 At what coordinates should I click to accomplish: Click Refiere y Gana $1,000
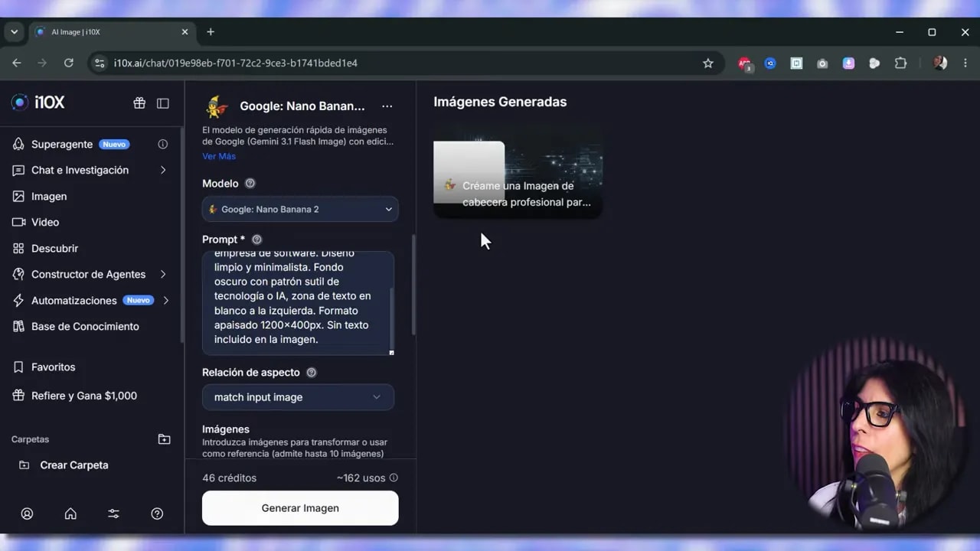[84, 396]
